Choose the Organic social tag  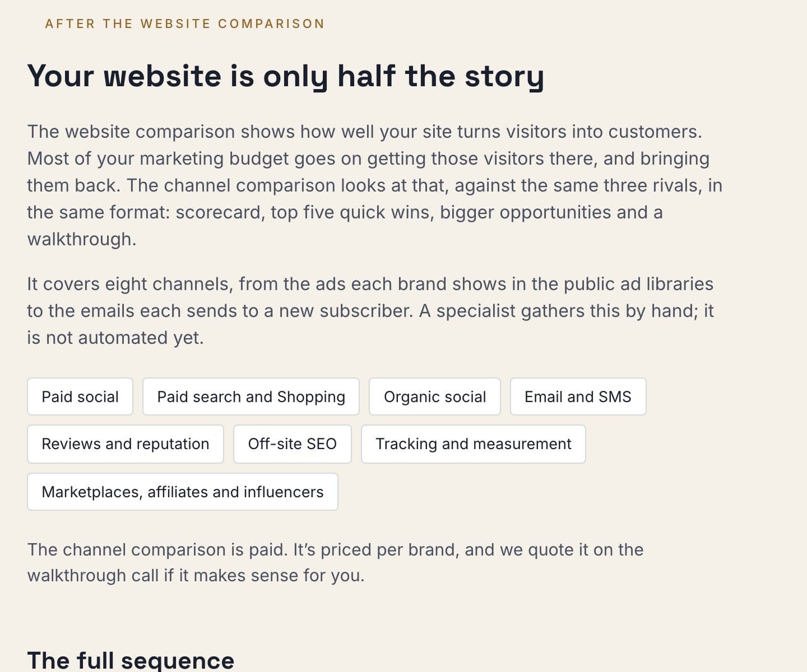(x=435, y=396)
